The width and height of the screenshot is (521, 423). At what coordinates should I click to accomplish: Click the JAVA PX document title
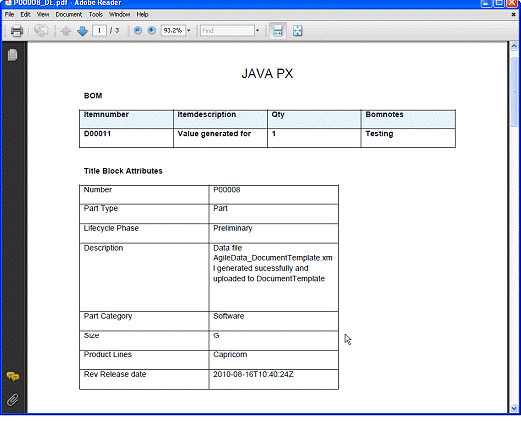267,74
